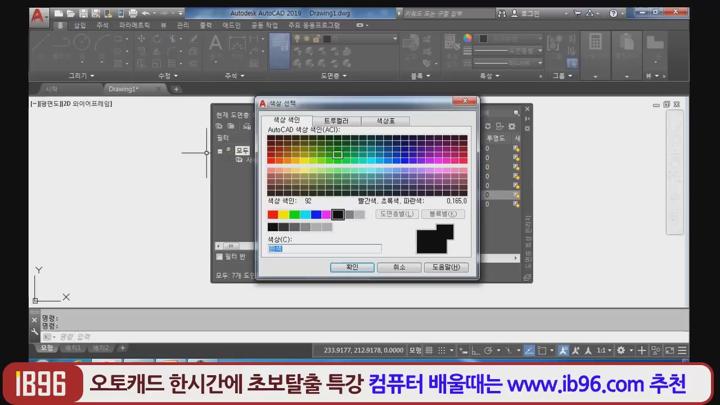Collapse the all-layers filter tree node
Screen dimensions: 720x405
[220, 151]
